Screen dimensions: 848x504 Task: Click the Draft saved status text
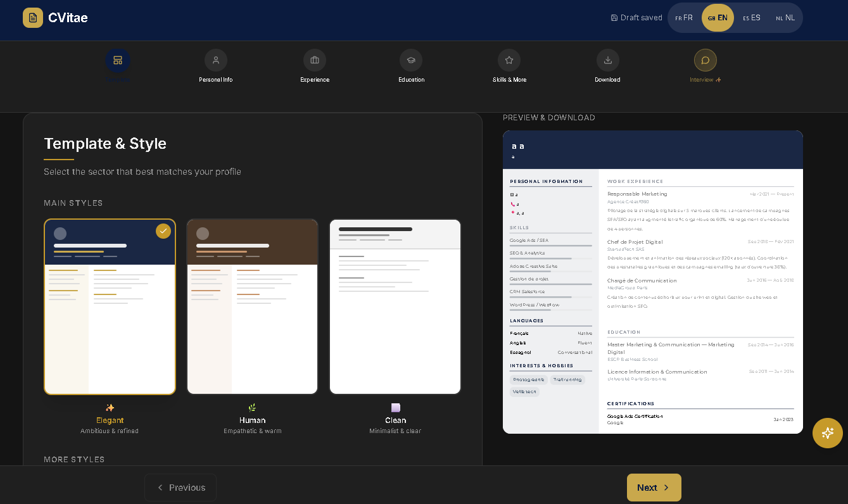[x=641, y=18]
